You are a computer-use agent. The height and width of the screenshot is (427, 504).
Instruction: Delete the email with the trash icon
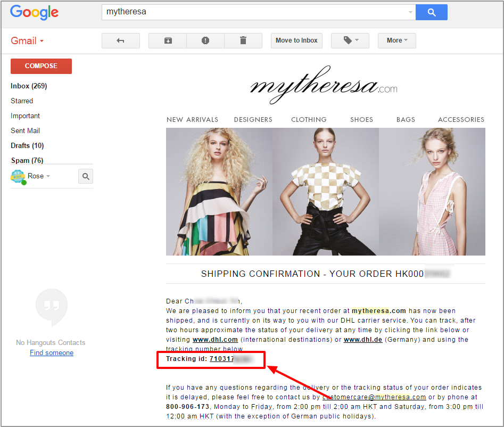pyautogui.click(x=243, y=40)
